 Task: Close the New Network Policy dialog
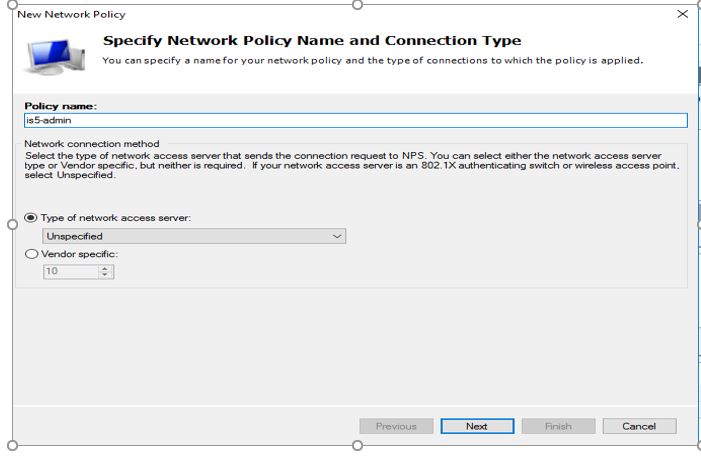682,14
